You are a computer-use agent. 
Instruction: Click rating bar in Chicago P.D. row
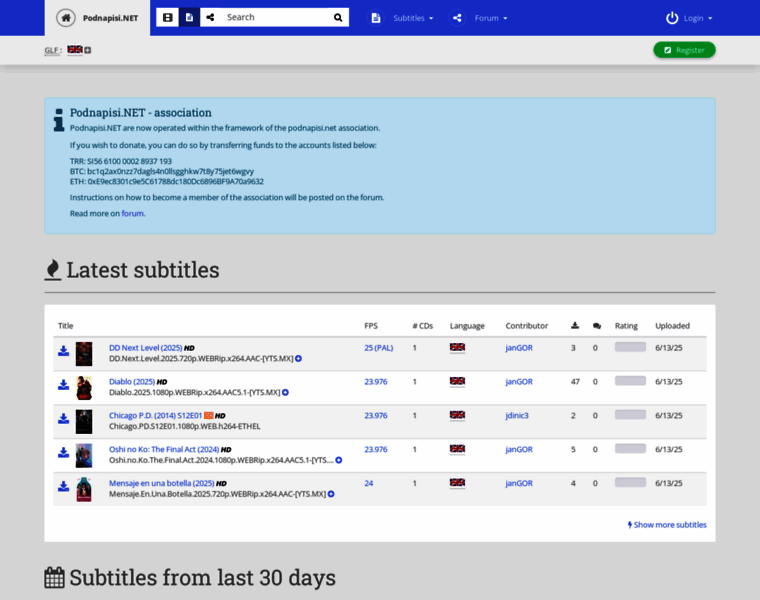tap(630, 415)
